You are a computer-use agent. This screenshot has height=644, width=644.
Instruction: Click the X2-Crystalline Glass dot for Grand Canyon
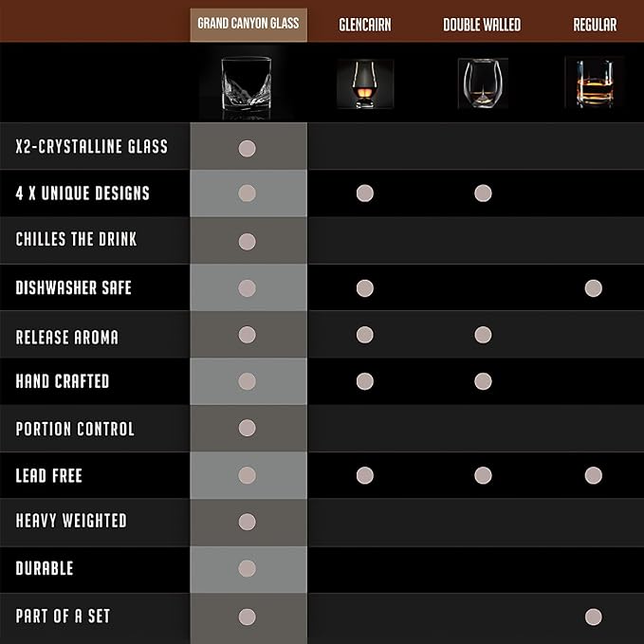coord(248,148)
